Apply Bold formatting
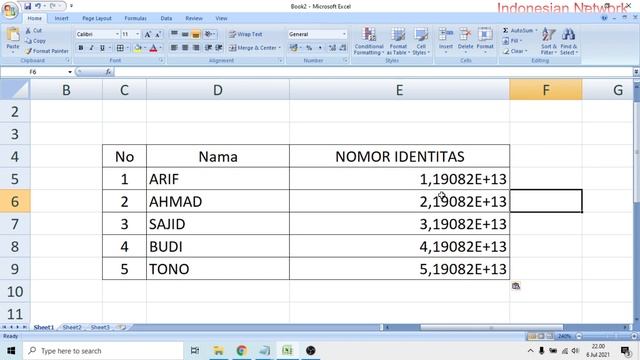Screen dimensions: 640x360 pyautogui.click(x=81, y=48)
